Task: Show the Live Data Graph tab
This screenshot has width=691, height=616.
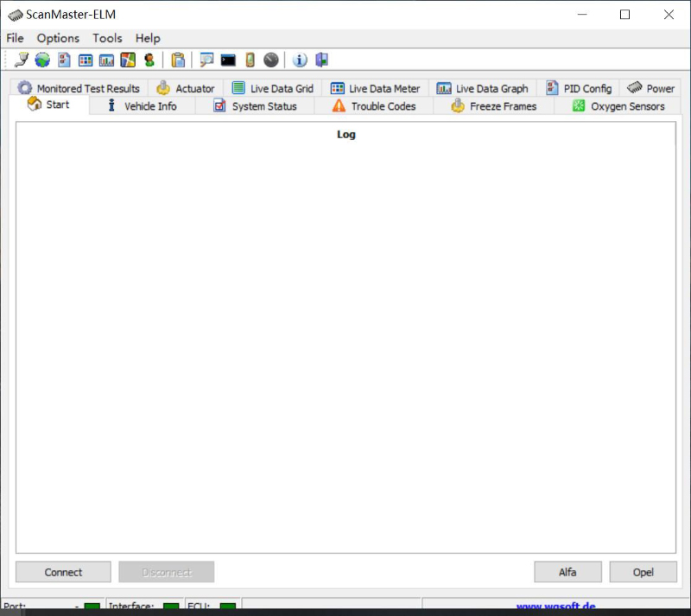Action: tap(483, 88)
